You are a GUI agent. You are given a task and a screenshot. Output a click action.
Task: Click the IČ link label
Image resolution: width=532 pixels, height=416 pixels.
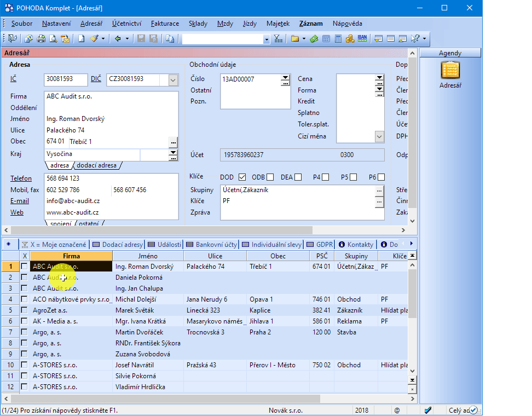pyautogui.click(x=13, y=79)
